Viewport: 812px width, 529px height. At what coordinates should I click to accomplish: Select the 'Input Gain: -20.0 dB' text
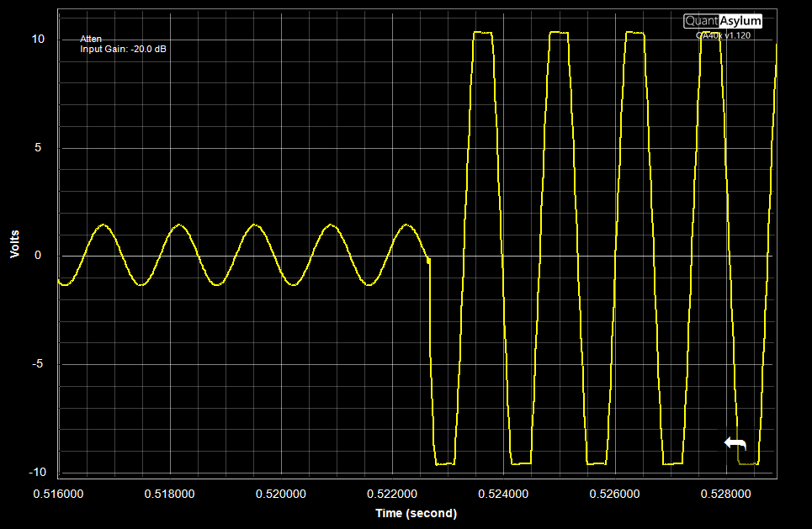click(123, 49)
